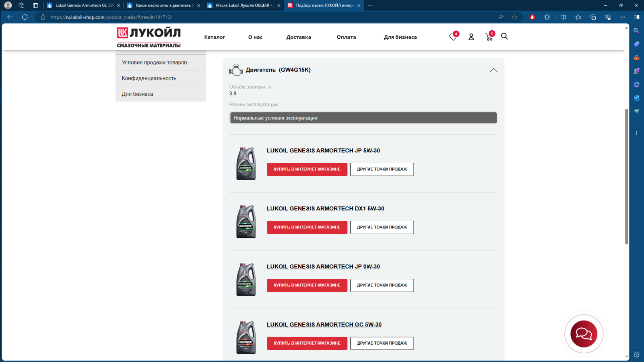This screenshot has height=362, width=644.
Task: Close the Подбор масел tab
Action: pyautogui.click(x=359, y=5)
